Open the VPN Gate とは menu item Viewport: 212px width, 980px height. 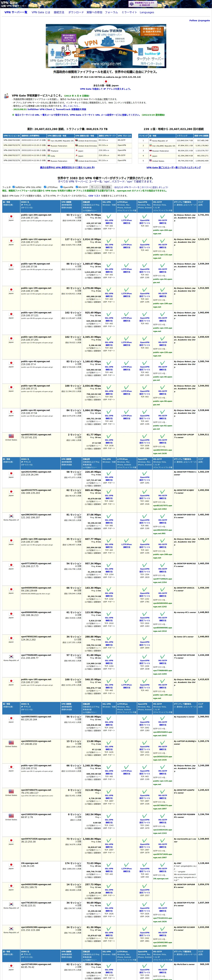coord(41,12)
